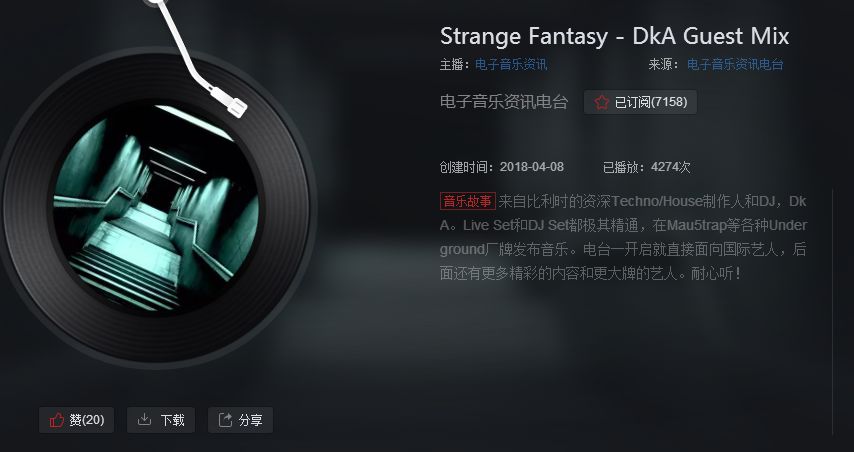854x452 pixels.
Task: Click the description scrollbar on the right edge
Action: click(x=833, y=311)
